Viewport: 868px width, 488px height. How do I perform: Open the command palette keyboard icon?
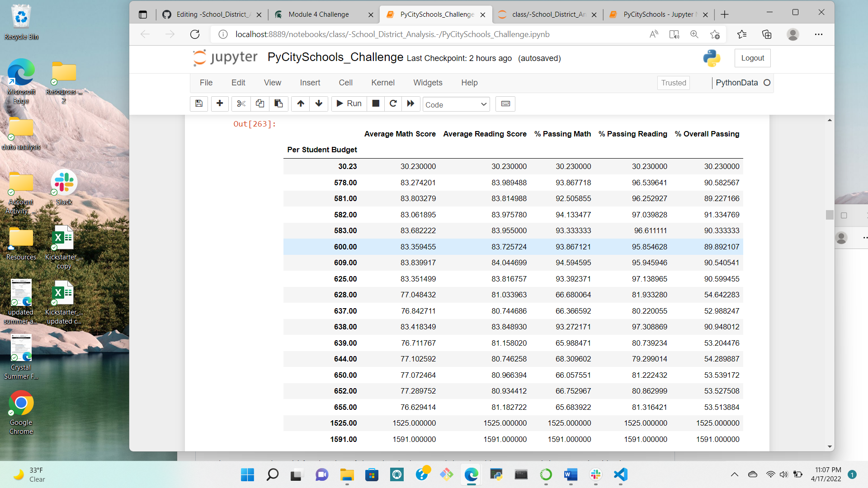click(505, 104)
